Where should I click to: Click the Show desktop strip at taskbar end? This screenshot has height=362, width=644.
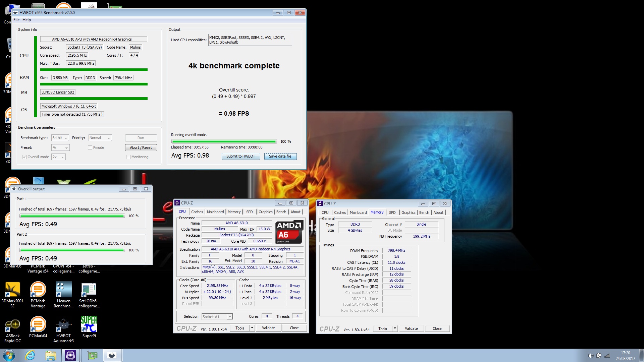(x=642, y=355)
